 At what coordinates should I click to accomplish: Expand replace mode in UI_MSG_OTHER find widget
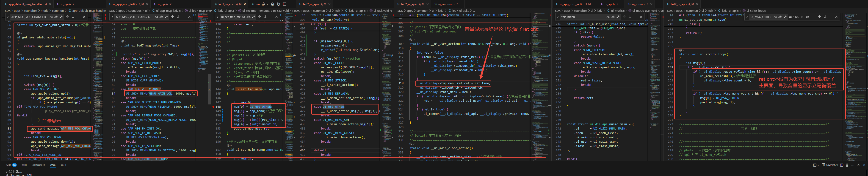pyautogui.click(x=747, y=17)
